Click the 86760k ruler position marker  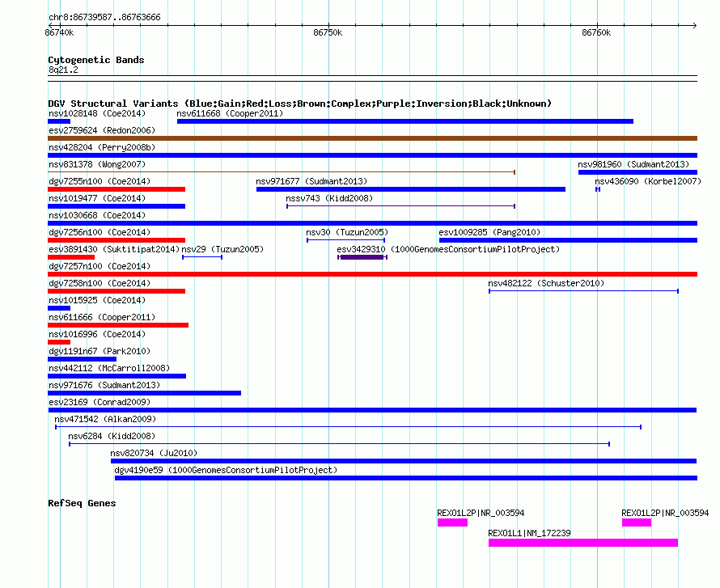coord(596,32)
